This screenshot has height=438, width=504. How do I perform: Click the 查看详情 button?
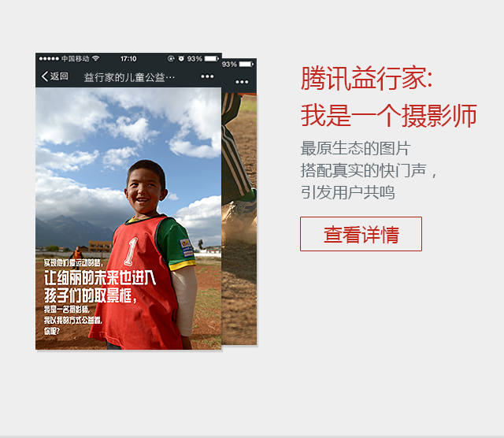(x=361, y=234)
